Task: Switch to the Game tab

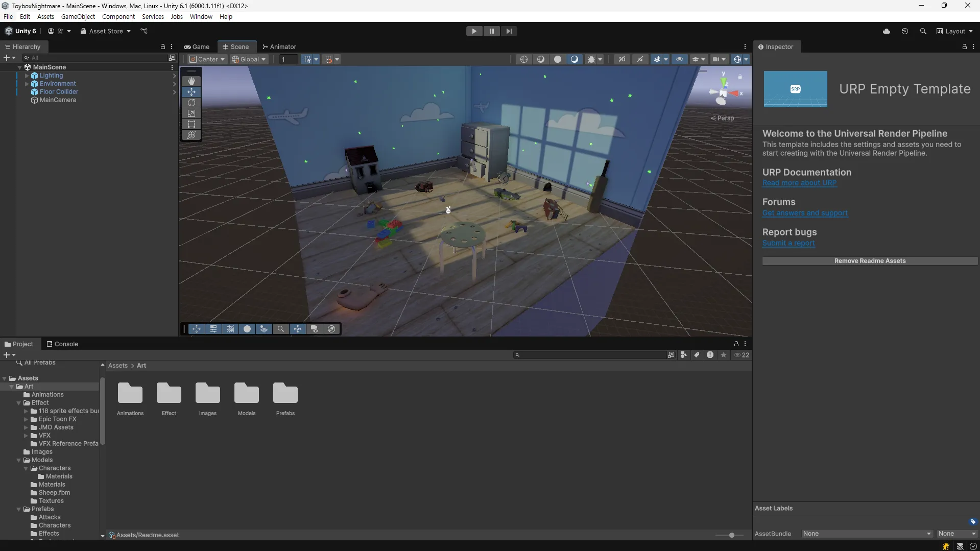Action: (197, 46)
